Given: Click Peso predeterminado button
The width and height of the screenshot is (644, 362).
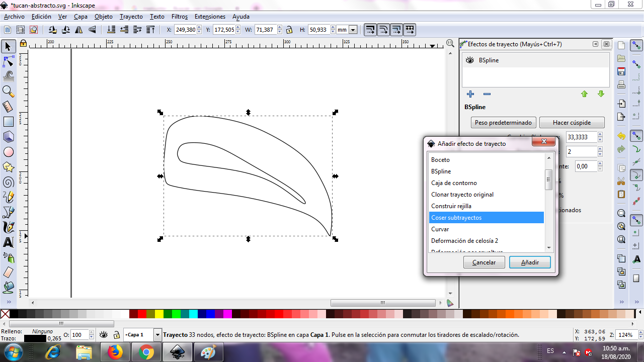Looking at the screenshot, I should coord(503,123).
